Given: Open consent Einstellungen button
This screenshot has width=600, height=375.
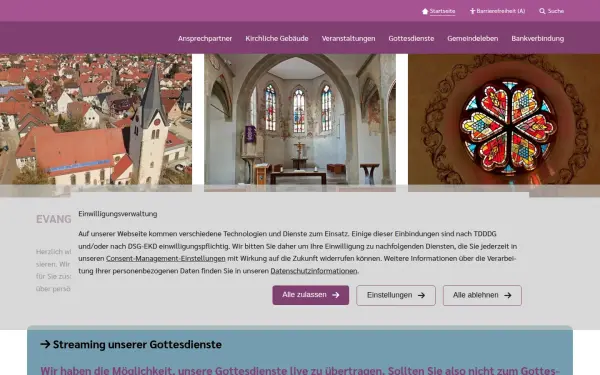Looking at the screenshot, I should pyautogui.click(x=396, y=295).
